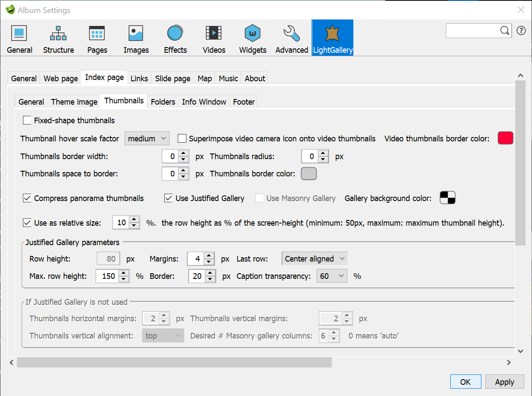
Task: Click the Apply button
Action: pos(504,382)
